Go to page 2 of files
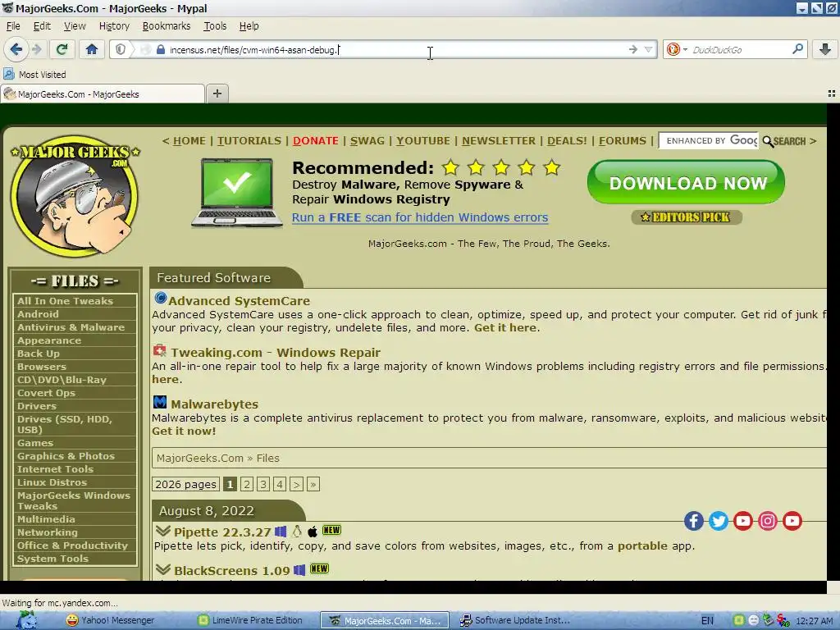The width and height of the screenshot is (840, 630). pyautogui.click(x=246, y=484)
